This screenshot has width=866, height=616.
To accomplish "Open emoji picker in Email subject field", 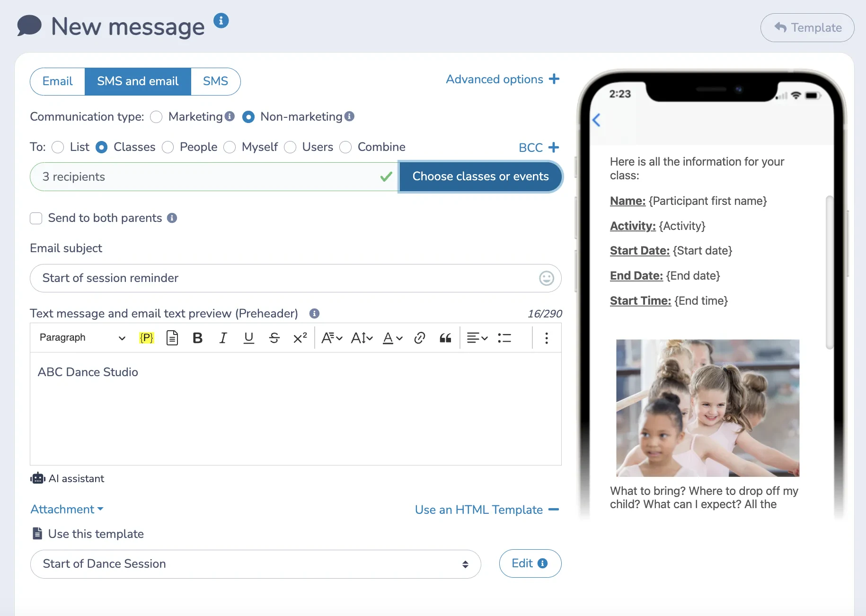I will 547,278.
